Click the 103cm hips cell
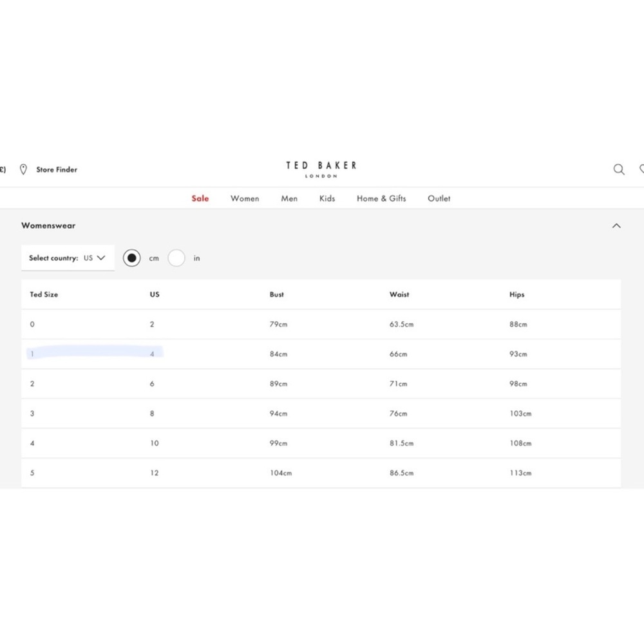The height and width of the screenshot is (644, 644). coord(520,413)
